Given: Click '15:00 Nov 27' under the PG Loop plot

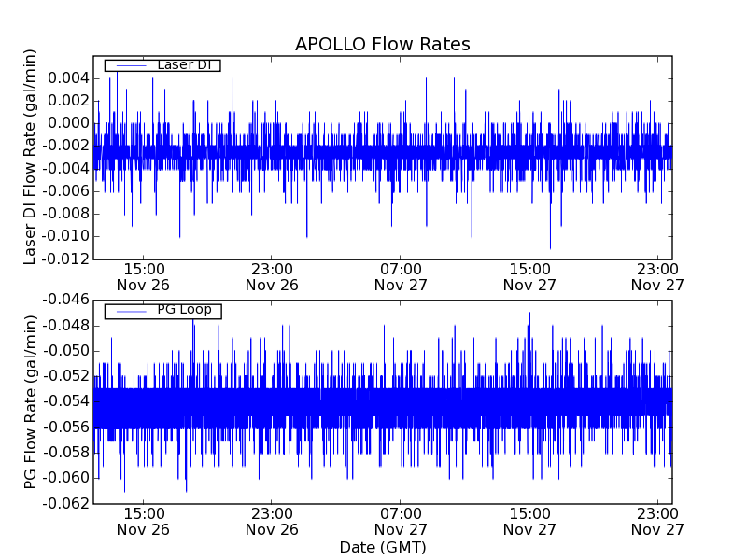Looking at the screenshot, I should 529,522.
